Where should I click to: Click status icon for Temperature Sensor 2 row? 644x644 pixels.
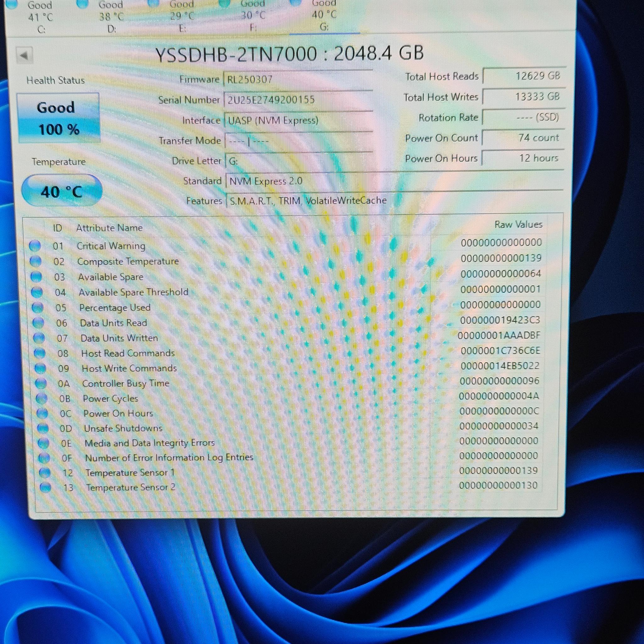point(45,487)
